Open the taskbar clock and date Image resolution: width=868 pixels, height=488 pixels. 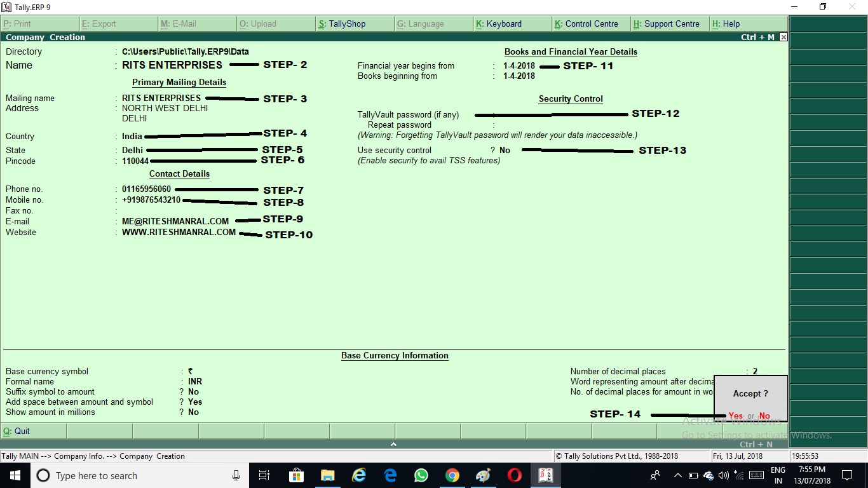coord(812,475)
